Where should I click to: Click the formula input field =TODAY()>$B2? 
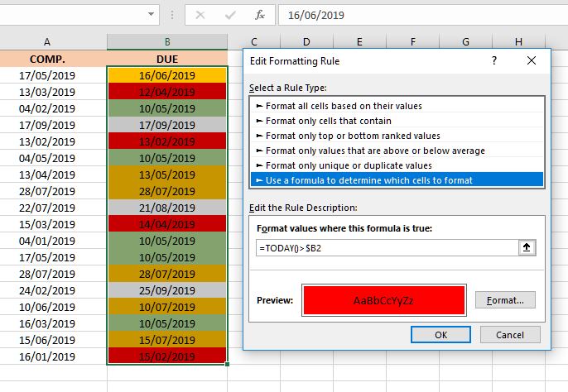pyautogui.click(x=387, y=247)
